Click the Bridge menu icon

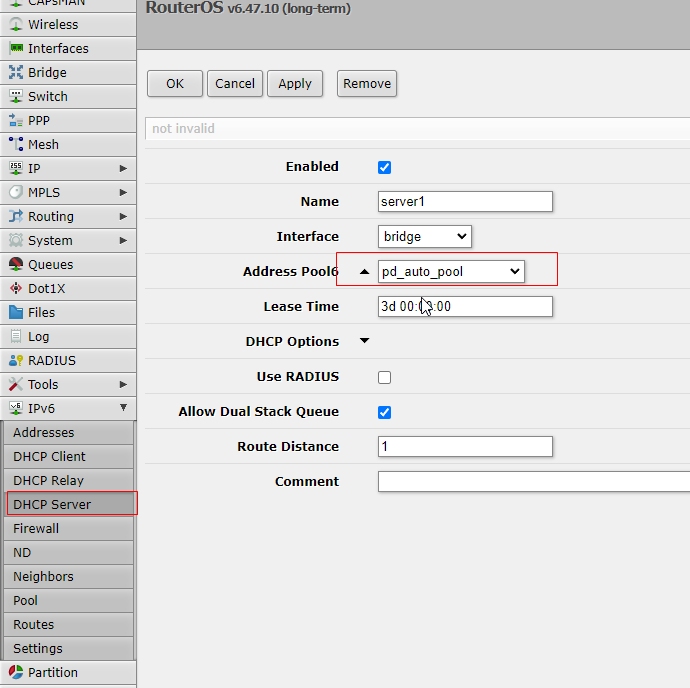[x=16, y=72]
